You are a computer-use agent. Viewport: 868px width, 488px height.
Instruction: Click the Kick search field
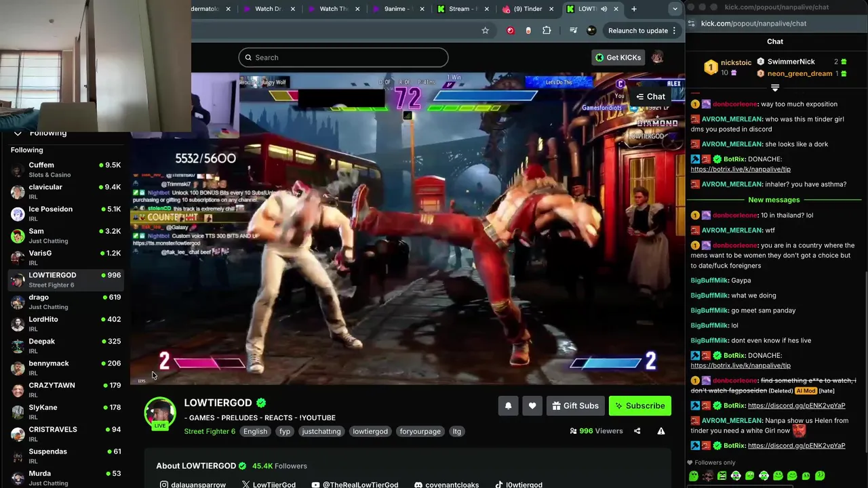pyautogui.click(x=343, y=58)
